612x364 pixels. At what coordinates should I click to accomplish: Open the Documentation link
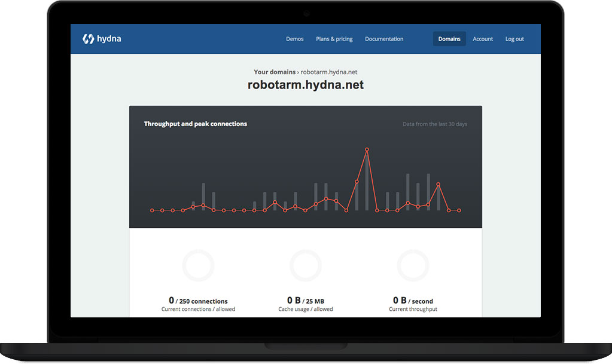(x=384, y=39)
